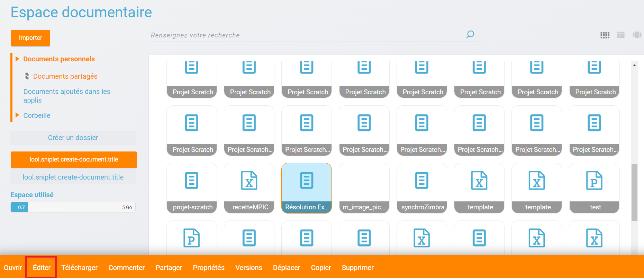Image resolution: width=644 pixels, height=278 pixels.
Task: Click into the search field
Action: click(x=305, y=35)
